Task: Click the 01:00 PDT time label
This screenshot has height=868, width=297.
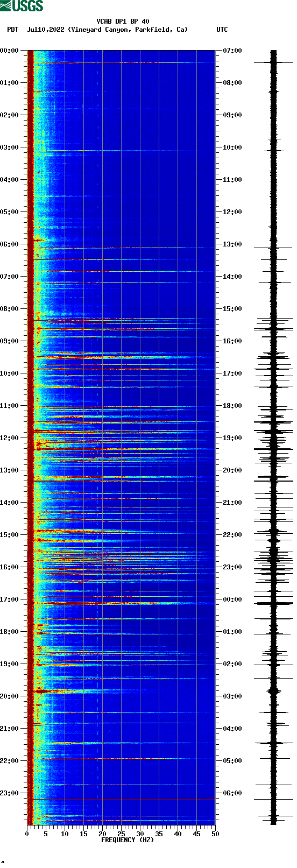Action: (x=9, y=83)
